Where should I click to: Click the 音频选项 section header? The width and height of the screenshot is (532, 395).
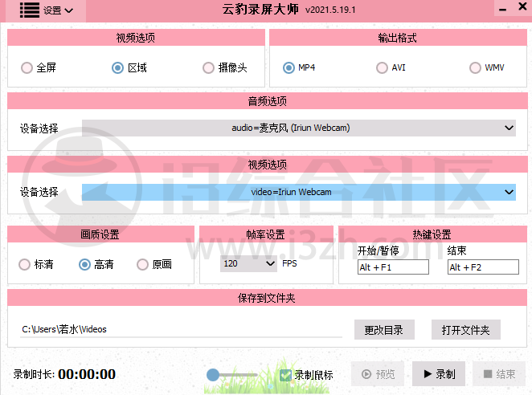click(x=268, y=101)
